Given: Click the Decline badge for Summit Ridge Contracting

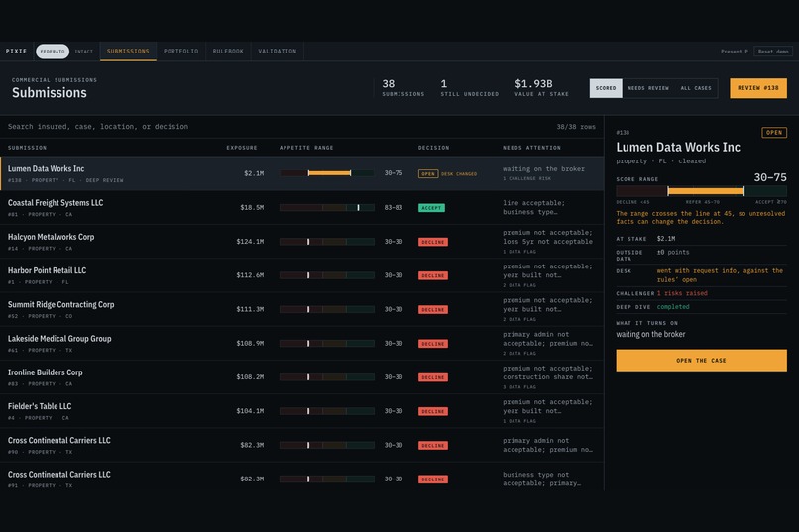Looking at the screenshot, I should tap(433, 309).
